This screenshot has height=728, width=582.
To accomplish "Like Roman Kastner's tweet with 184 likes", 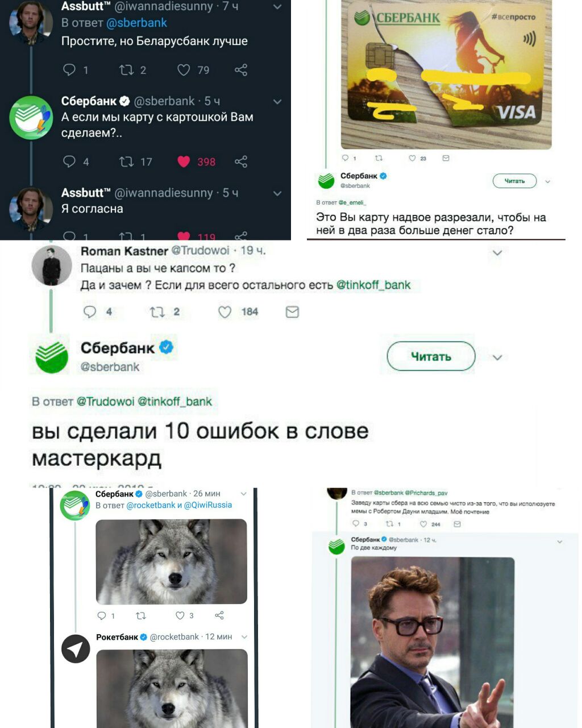I will point(225,312).
